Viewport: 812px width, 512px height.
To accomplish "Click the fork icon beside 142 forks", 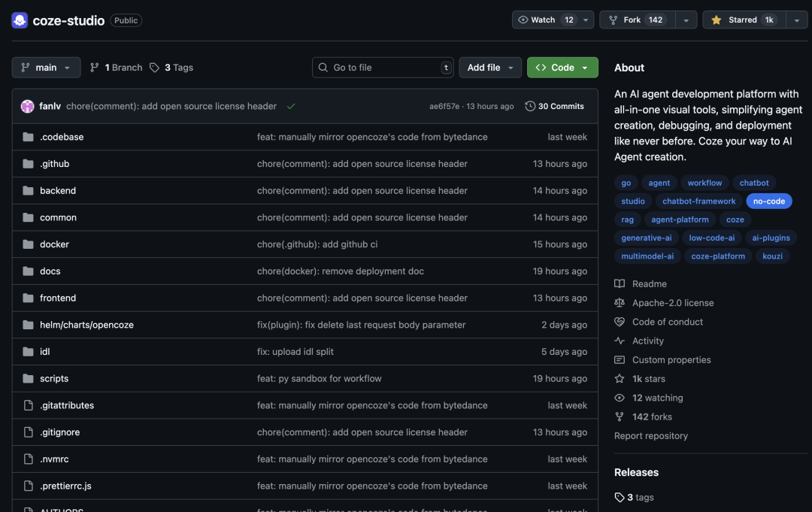I will click(620, 417).
